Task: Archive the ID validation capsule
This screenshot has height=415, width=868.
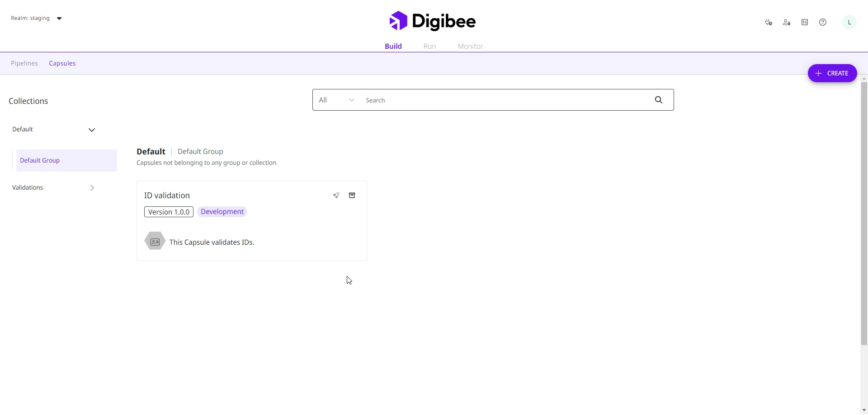Action: pyautogui.click(x=352, y=196)
